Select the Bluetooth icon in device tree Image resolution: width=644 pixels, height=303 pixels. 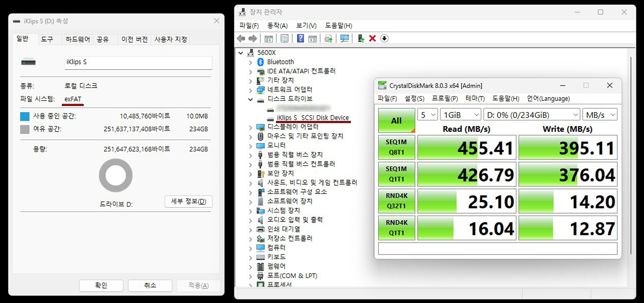click(260, 62)
